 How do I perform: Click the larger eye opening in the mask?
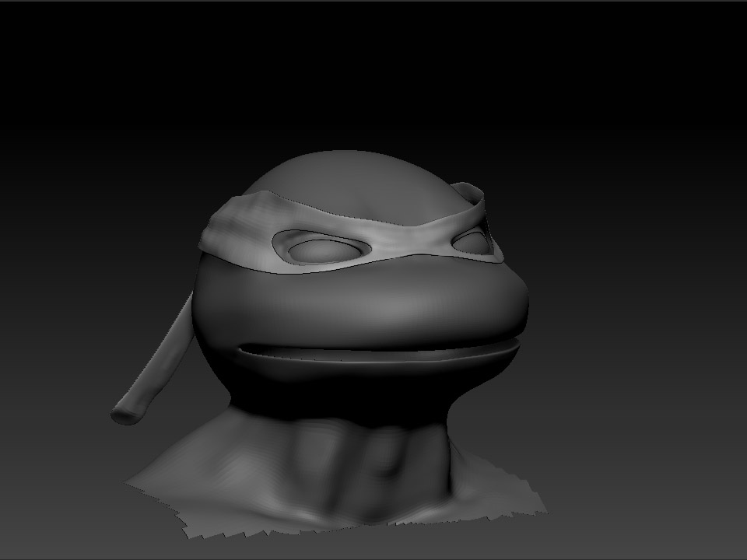pyautogui.click(x=321, y=247)
